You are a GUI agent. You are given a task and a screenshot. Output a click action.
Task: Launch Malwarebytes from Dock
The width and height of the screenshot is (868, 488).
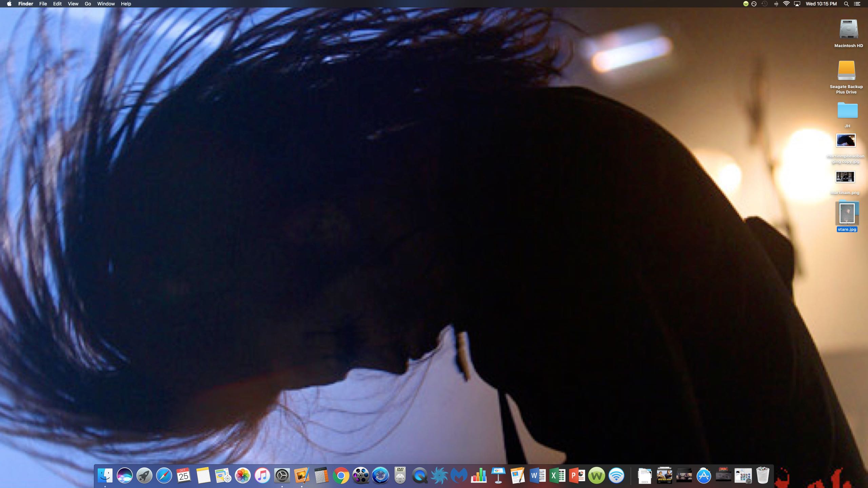pyautogui.click(x=459, y=476)
